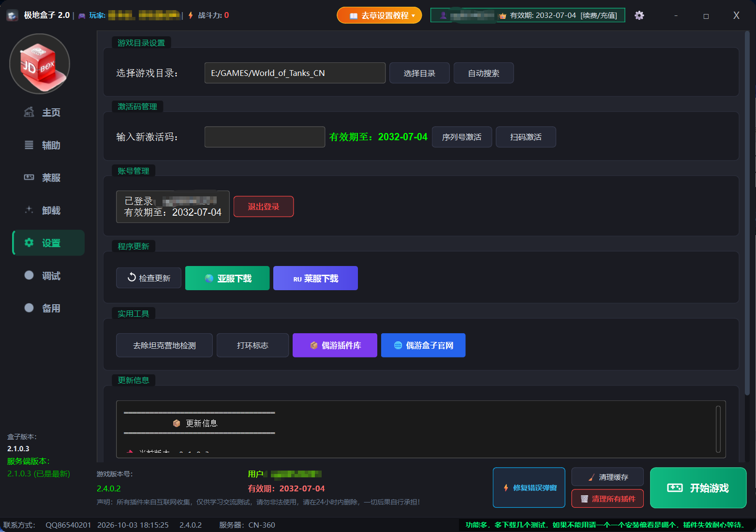Click the 自动搜索 button
756x532 pixels.
[x=484, y=73]
